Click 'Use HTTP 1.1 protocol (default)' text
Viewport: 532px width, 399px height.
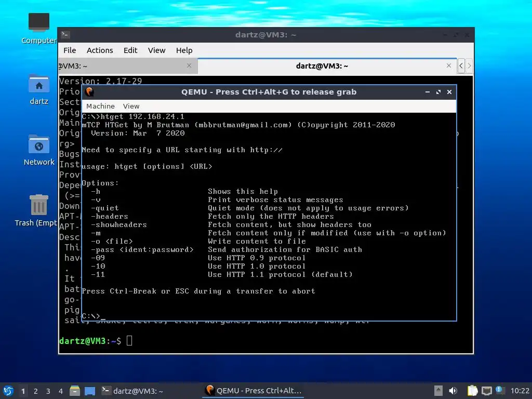(280, 274)
